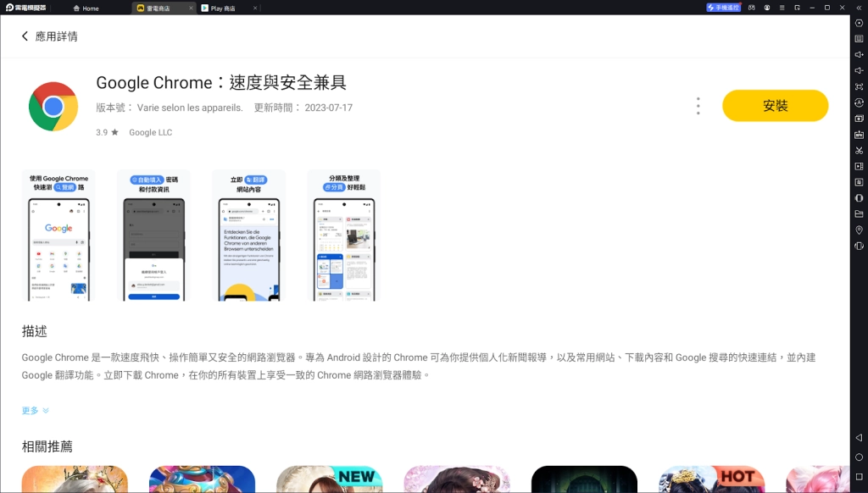The height and width of the screenshot is (493, 868).
Task: Click the Google LLC developer name
Action: coord(151,132)
